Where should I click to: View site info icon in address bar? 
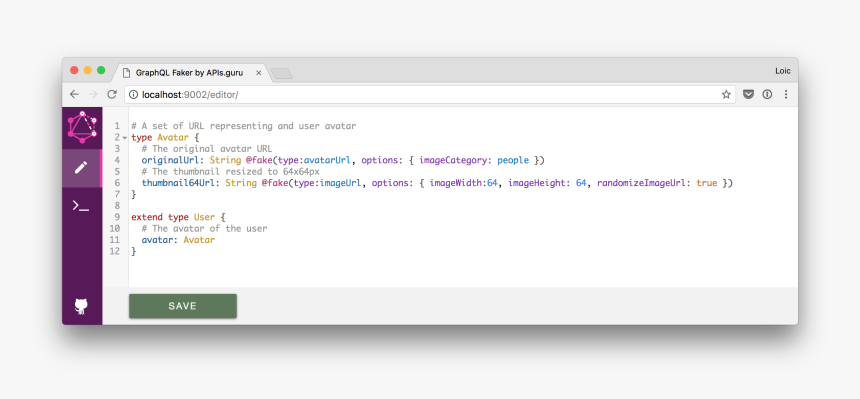coord(133,94)
